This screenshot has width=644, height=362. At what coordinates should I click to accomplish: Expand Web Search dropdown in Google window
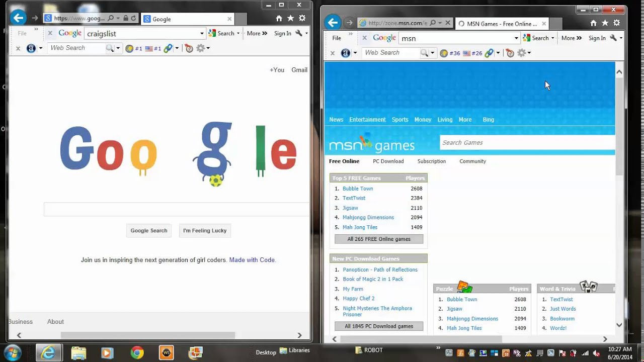click(118, 48)
